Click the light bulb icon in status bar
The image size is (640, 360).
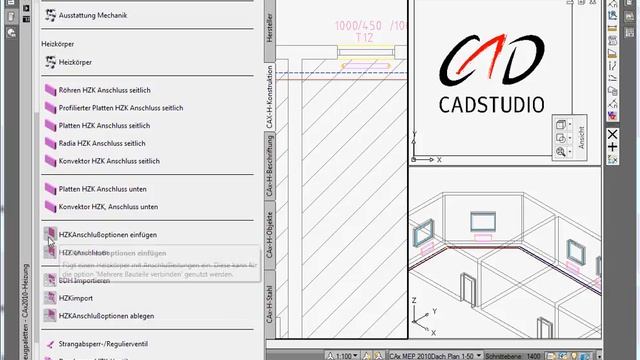coord(575,356)
